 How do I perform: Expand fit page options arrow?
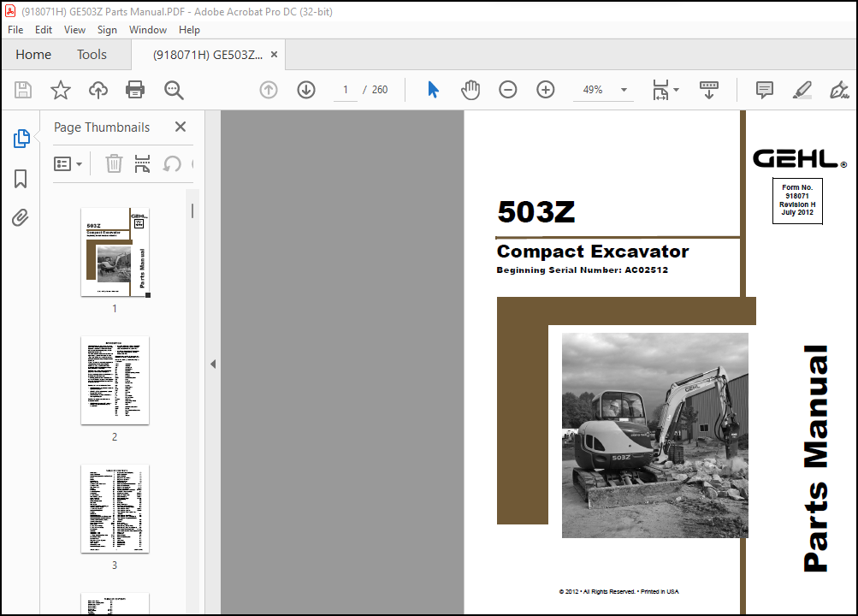click(x=677, y=90)
